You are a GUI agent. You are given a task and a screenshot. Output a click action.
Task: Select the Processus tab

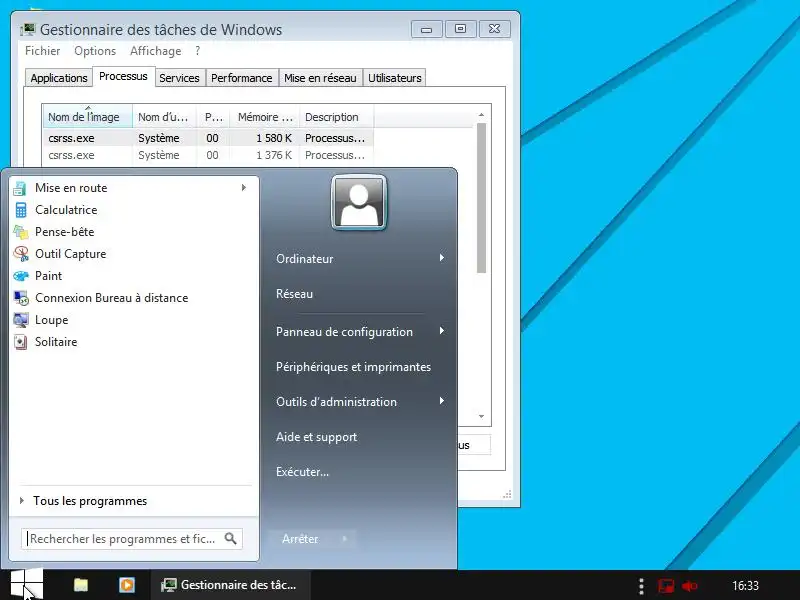tap(123, 77)
